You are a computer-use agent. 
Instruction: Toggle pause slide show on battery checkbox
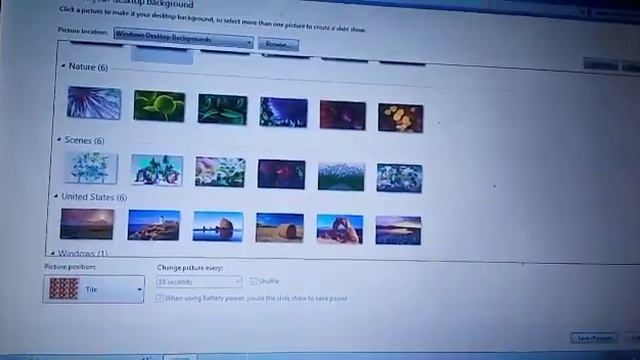[x=159, y=298]
